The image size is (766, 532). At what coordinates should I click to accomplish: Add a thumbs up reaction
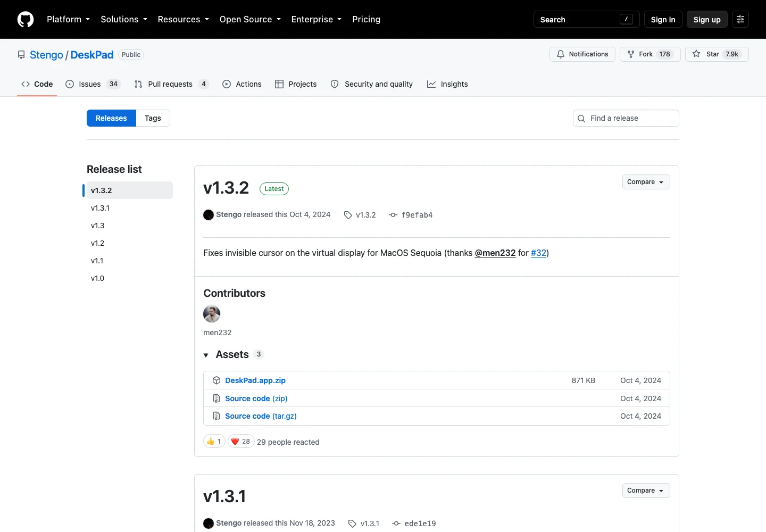click(214, 442)
